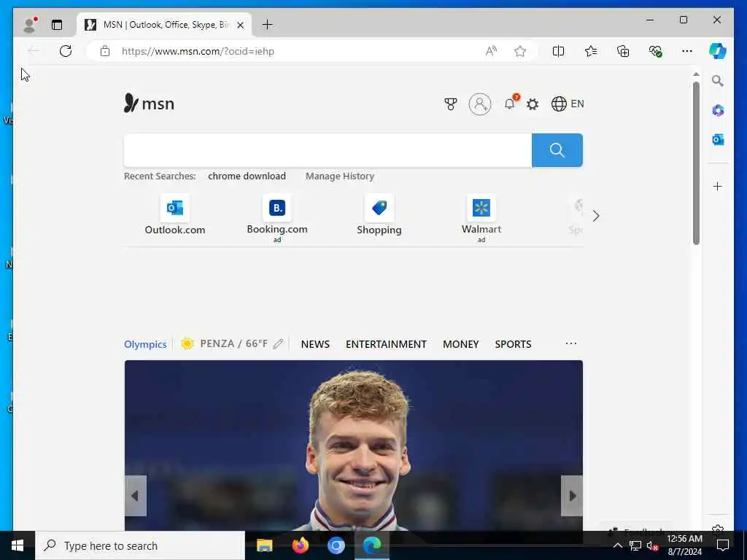The height and width of the screenshot is (560, 747).
Task: Add this page to favorites star
Action: click(x=519, y=51)
